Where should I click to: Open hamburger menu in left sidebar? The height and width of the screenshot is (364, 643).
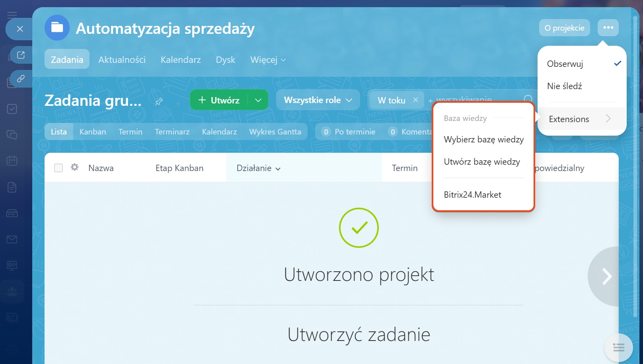(12, 15)
